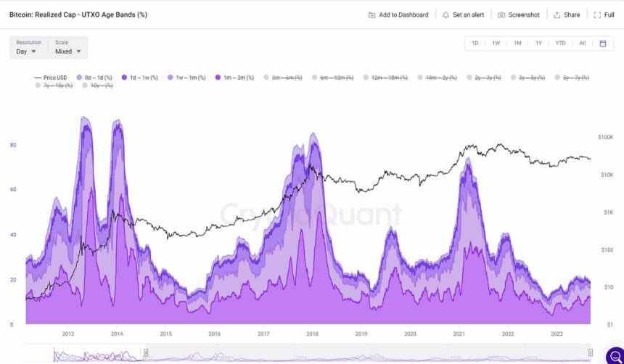The width and height of the screenshot is (624, 364).
Task: Toggle the Price USD legend line
Action: (x=51, y=78)
